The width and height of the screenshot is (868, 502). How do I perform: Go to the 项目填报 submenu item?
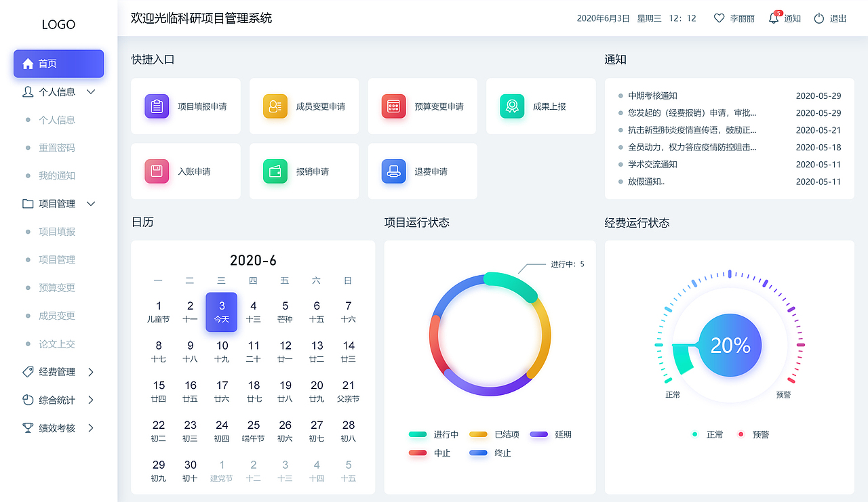[x=57, y=232]
